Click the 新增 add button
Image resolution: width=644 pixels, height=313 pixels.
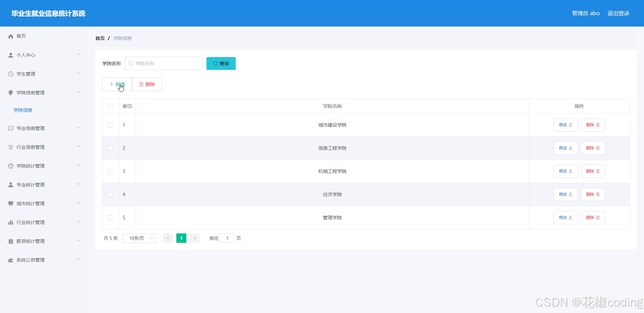[117, 84]
